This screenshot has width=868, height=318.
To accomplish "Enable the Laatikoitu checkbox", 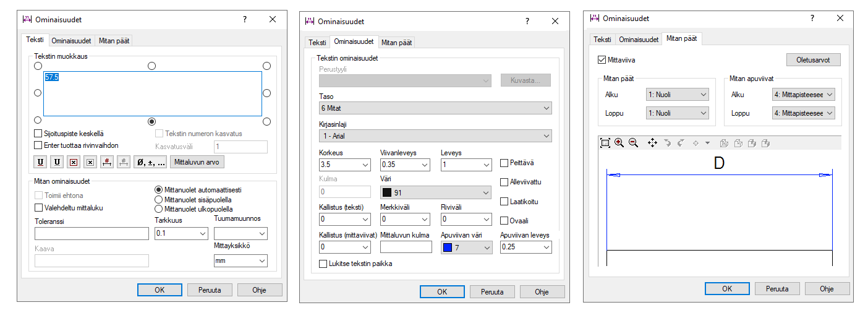I will coord(504,201).
